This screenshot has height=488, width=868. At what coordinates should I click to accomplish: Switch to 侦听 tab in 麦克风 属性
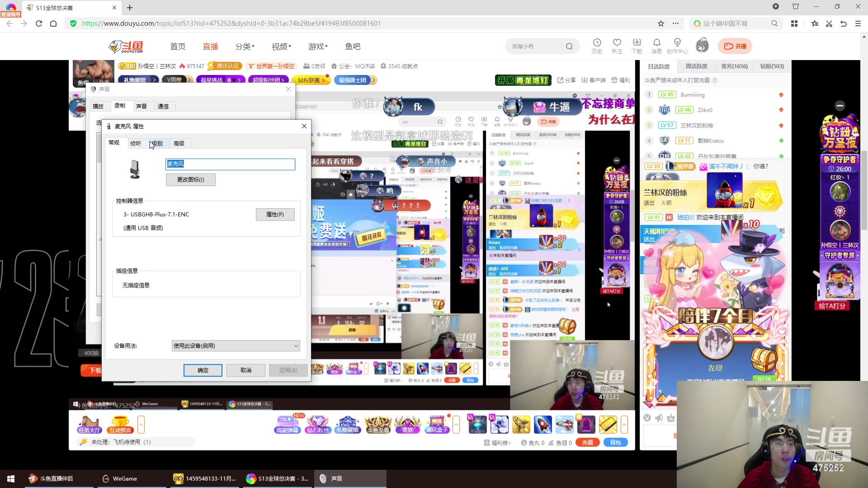(x=136, y=143)
